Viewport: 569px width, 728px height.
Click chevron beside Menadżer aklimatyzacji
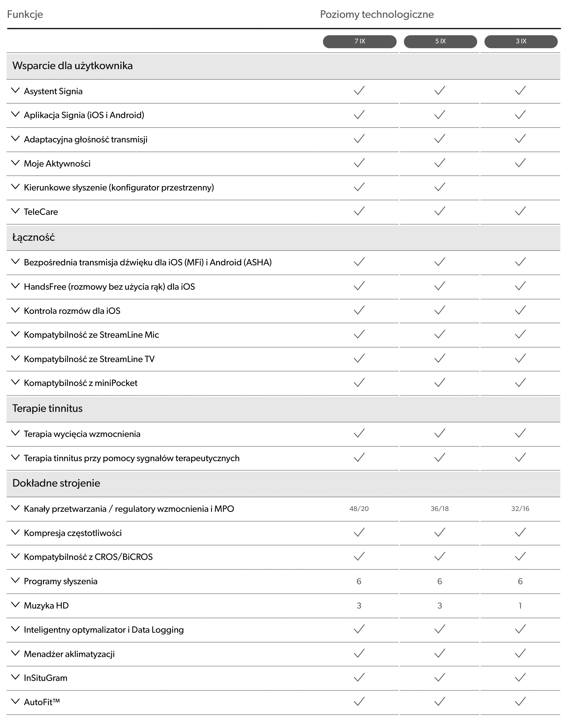click(15, 653)
